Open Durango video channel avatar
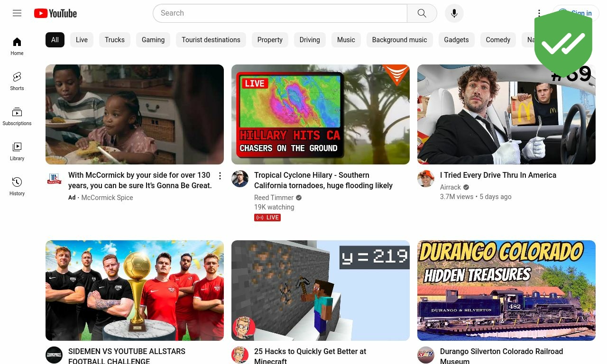 pos(426,355)
